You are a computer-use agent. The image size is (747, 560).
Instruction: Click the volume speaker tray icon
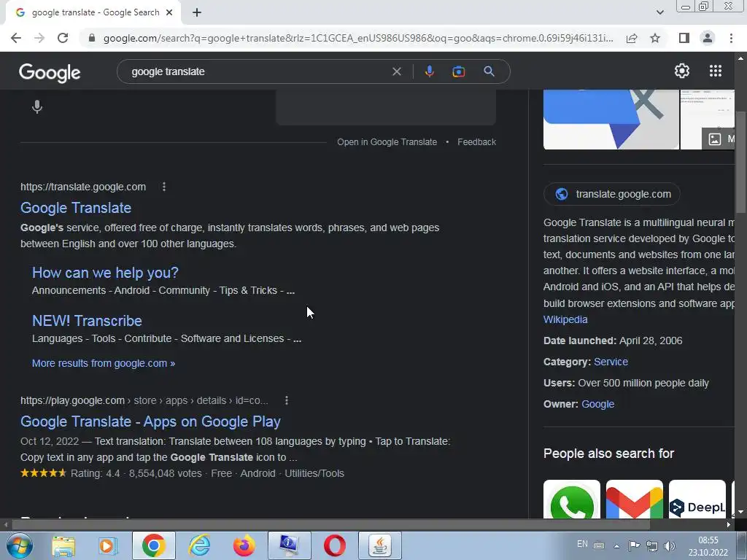(670, 545)
